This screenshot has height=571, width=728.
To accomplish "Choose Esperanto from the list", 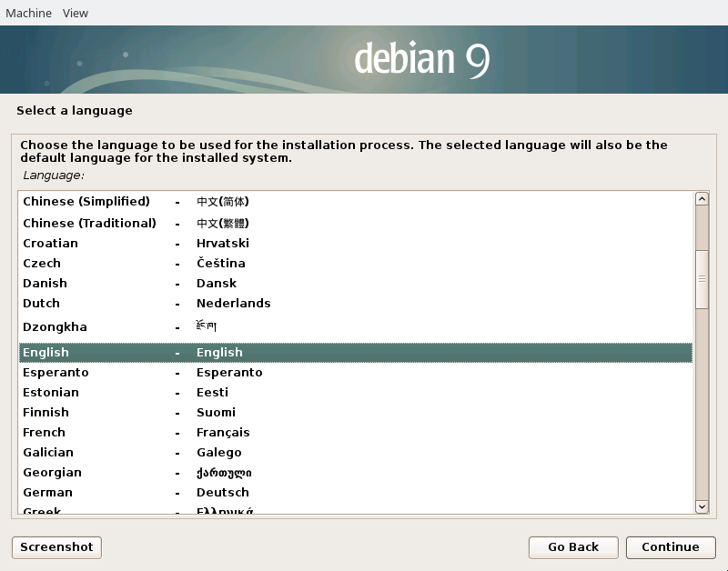I will pos(356,373).
